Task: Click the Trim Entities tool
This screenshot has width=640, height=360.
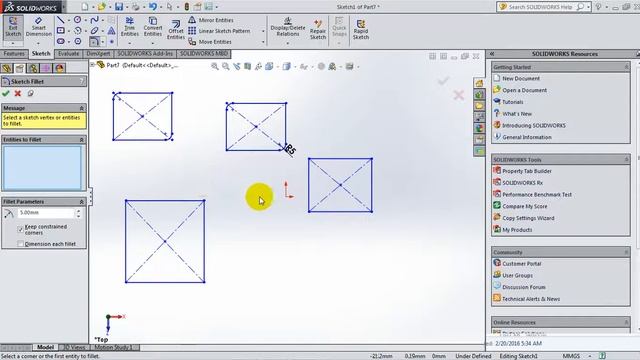Action: tap(129, 27)
